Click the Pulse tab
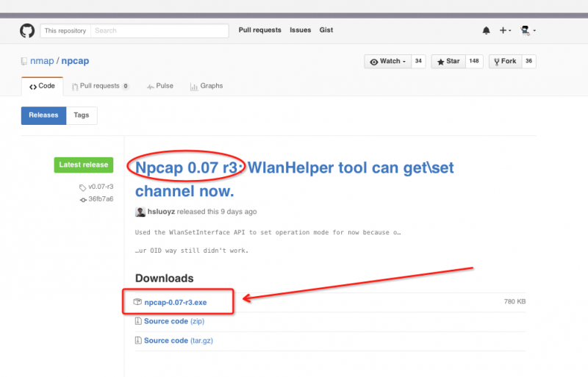The width and height of the screenshot is (588, 377). (x=160, y=86)
